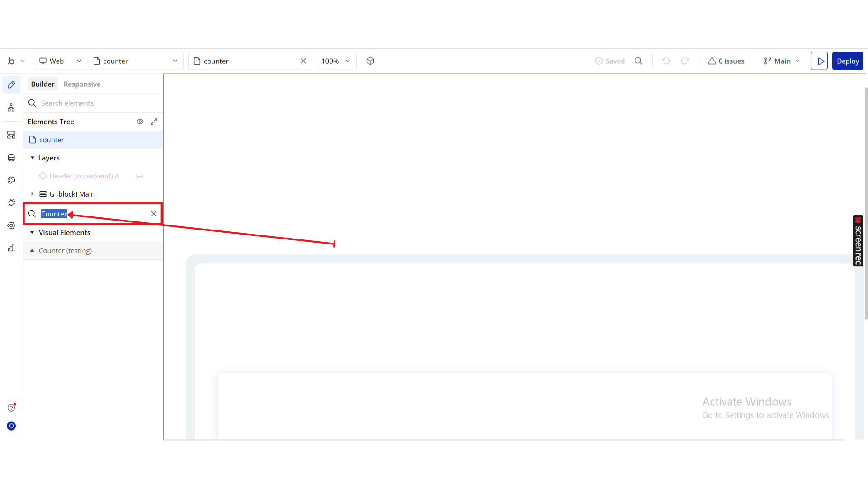Expand the Elements Tree panel arrows

pos(154,122)
